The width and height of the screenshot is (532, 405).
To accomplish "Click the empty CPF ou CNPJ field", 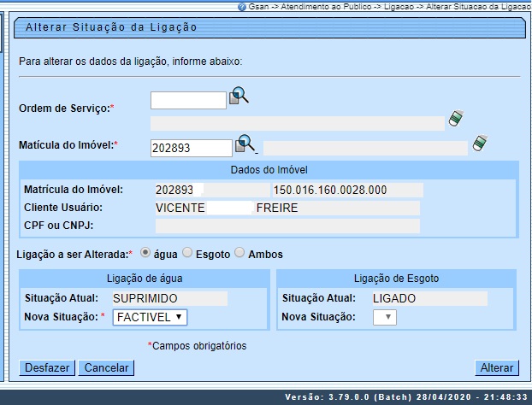I will click(x=287, y=226).
